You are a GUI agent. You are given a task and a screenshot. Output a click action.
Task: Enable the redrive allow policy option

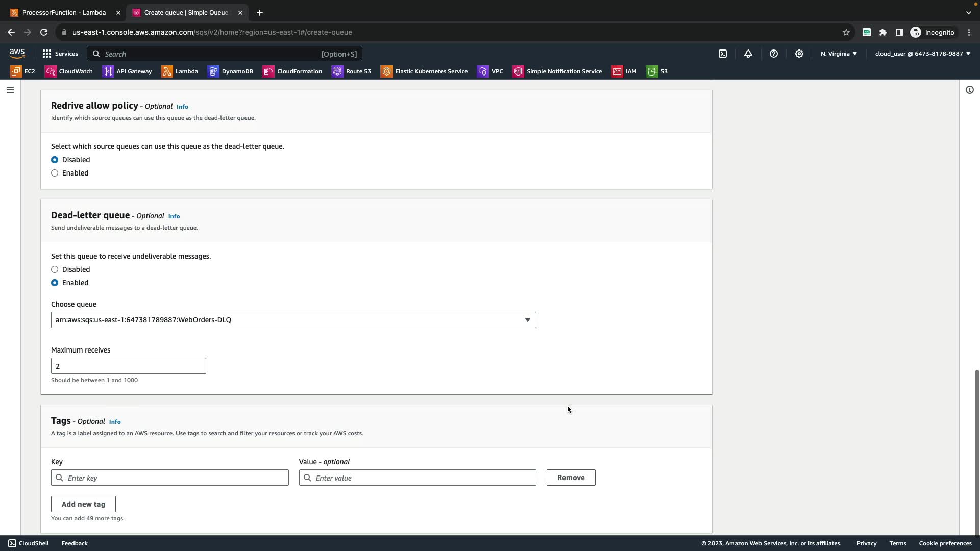pyautogui.click(x=55, y=173)
